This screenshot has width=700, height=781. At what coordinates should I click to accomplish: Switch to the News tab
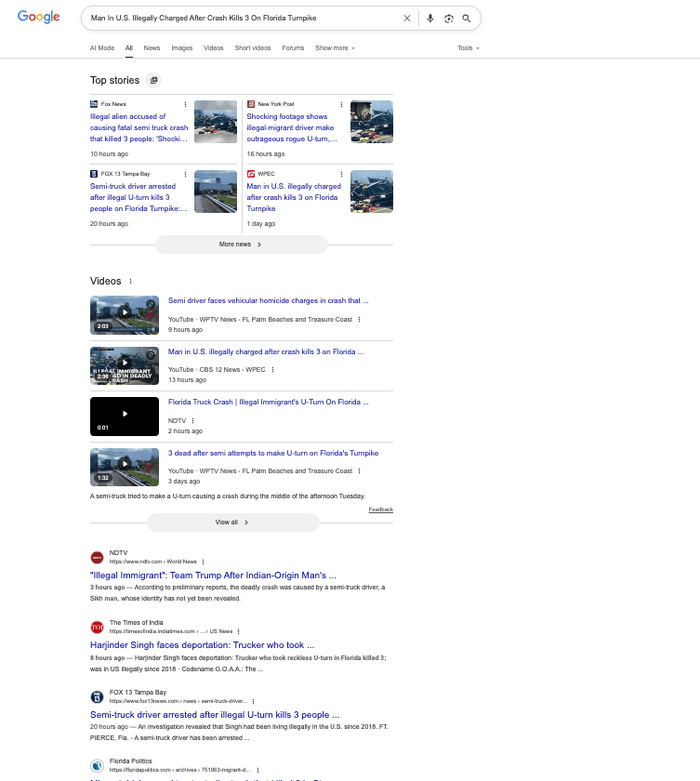[152, 47]
